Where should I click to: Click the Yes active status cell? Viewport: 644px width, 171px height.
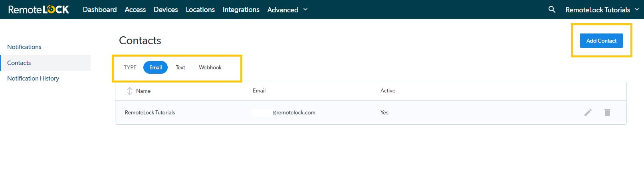point(384,113)
